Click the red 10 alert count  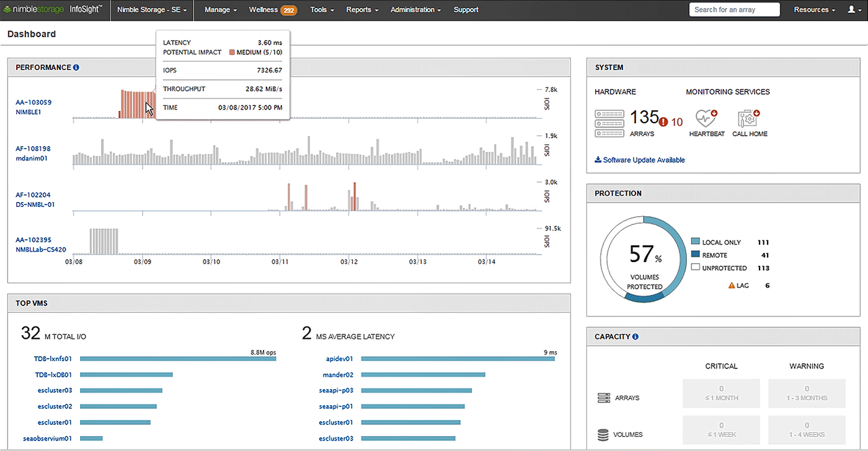tap(676, 122)
